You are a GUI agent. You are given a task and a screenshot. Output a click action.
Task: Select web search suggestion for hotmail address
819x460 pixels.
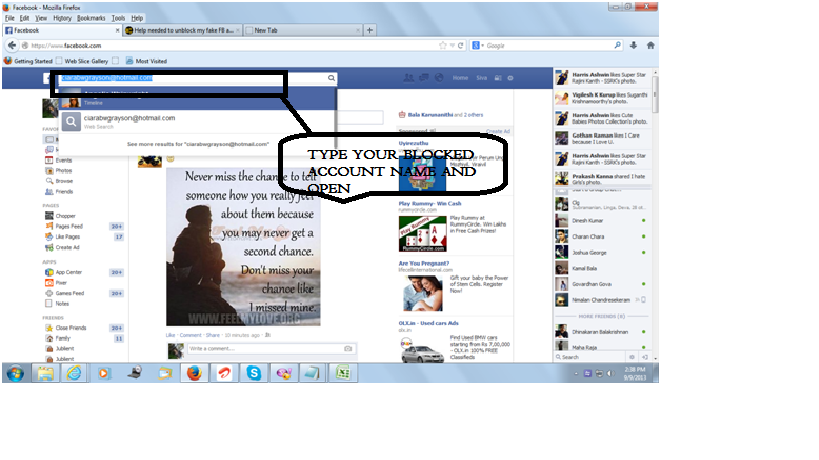tap(197, 122)
